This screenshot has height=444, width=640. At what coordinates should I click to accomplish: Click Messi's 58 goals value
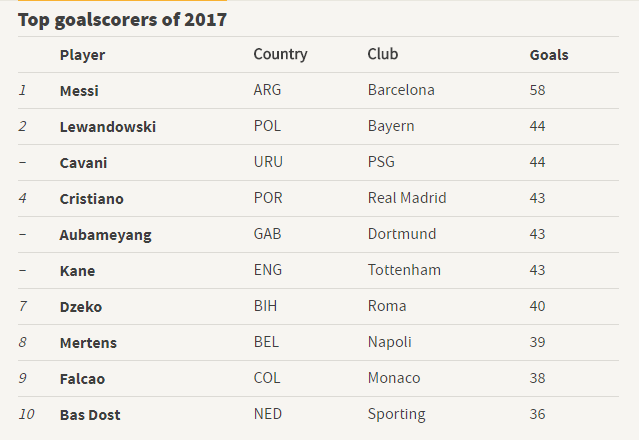tap(537, 90)
